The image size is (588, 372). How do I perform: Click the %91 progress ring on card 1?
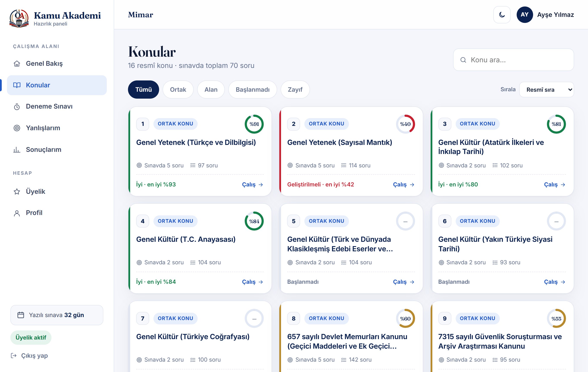point(254,124)
